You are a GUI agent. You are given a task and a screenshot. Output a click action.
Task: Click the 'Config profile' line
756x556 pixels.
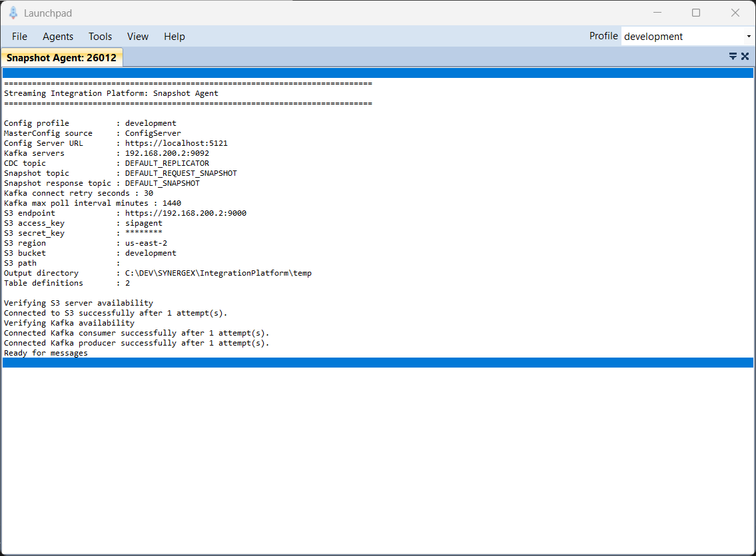click(90, 123)
